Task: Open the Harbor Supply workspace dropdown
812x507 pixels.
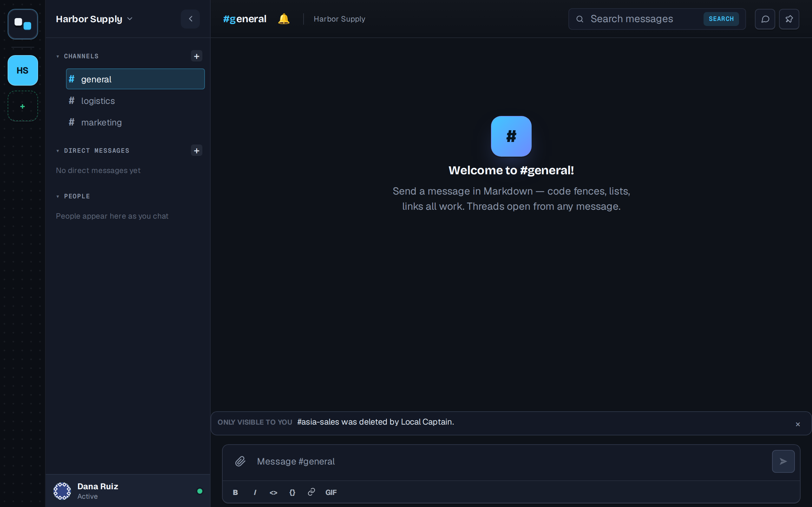Action: click(94, 19)
